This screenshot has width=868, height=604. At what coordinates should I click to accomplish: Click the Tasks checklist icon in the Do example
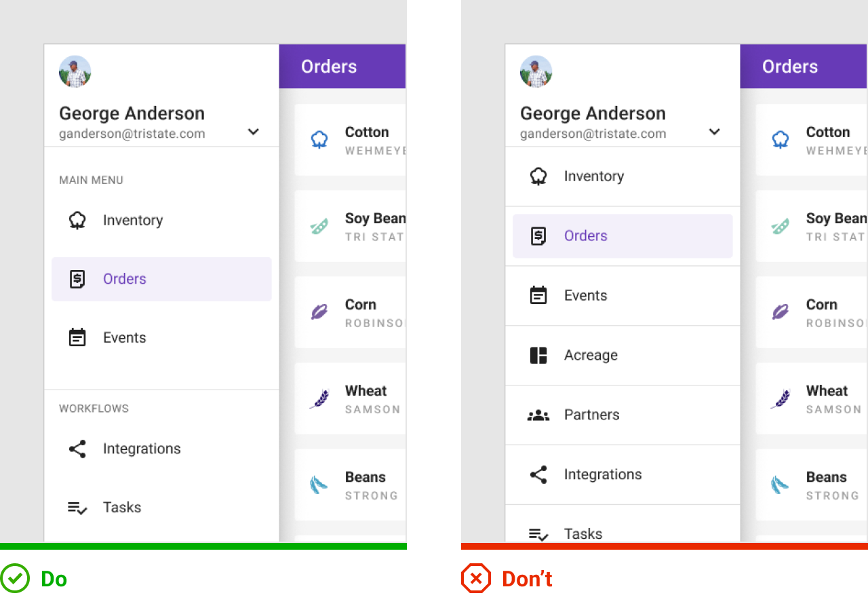[x=77, y=508]
